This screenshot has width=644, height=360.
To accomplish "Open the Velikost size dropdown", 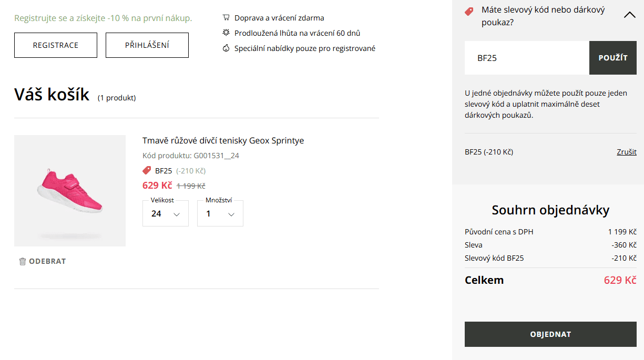I will point(166,214).
